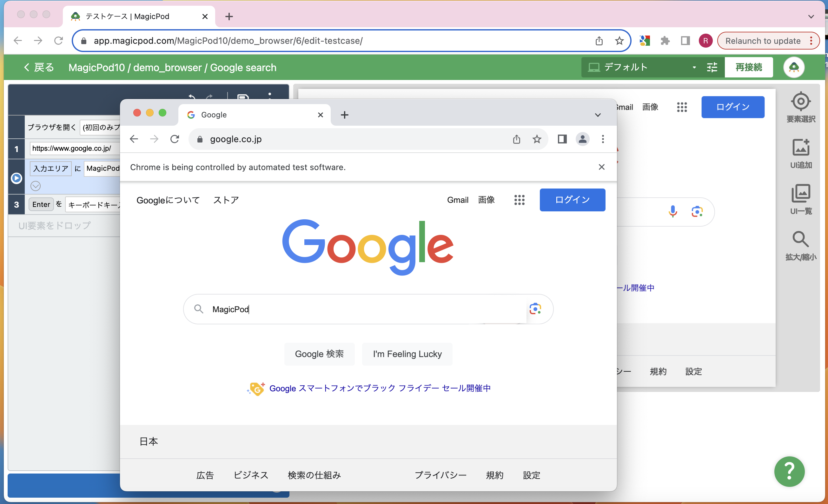Expand tab search chevron in Google window
828x504 pixels.
(x=598, y=115)
